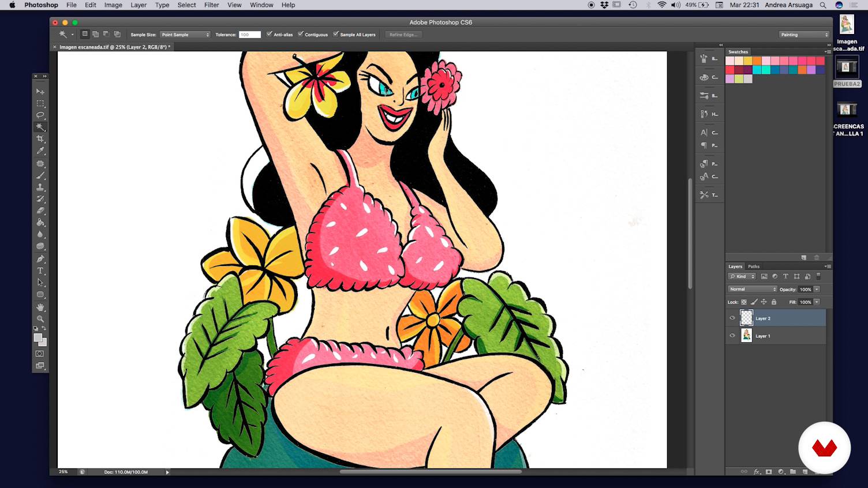Select the Crop tool
Image resolution: width=868 pixels, height=488 pixels.
pyautogui.click(x=40, y=138)
